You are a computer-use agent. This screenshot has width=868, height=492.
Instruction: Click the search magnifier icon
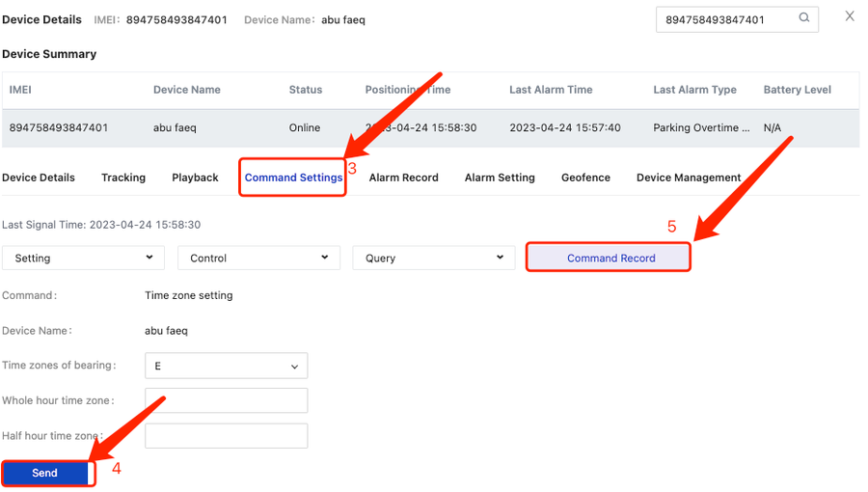pos(803,18)
